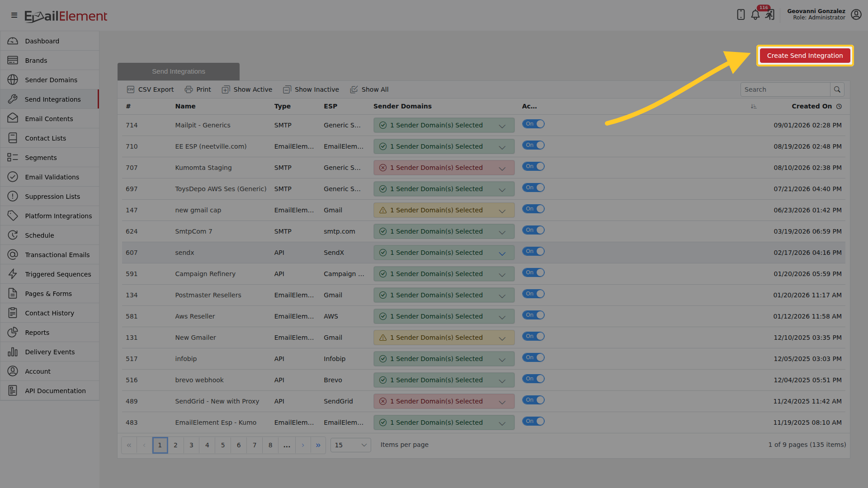
Task: Open Account in the sidebar
Action: pos(49,371)
